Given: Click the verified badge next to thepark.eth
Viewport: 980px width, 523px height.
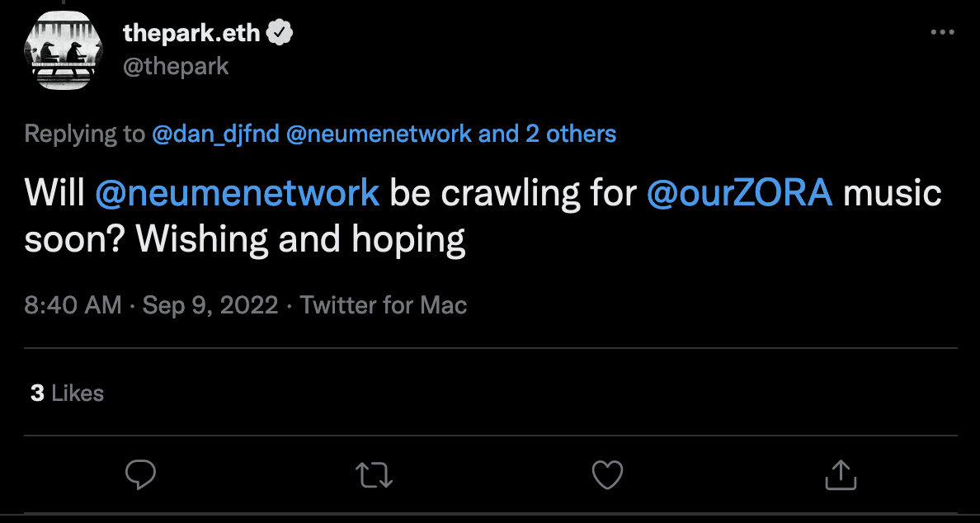Looking at the screenshot, I should pyautogui.click(x=280, y=32).
